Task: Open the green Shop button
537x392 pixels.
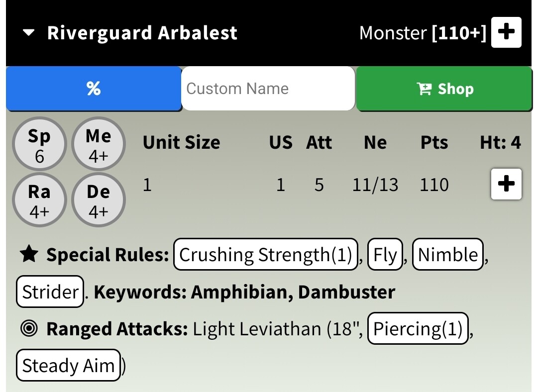Action: tap(444, 89)
